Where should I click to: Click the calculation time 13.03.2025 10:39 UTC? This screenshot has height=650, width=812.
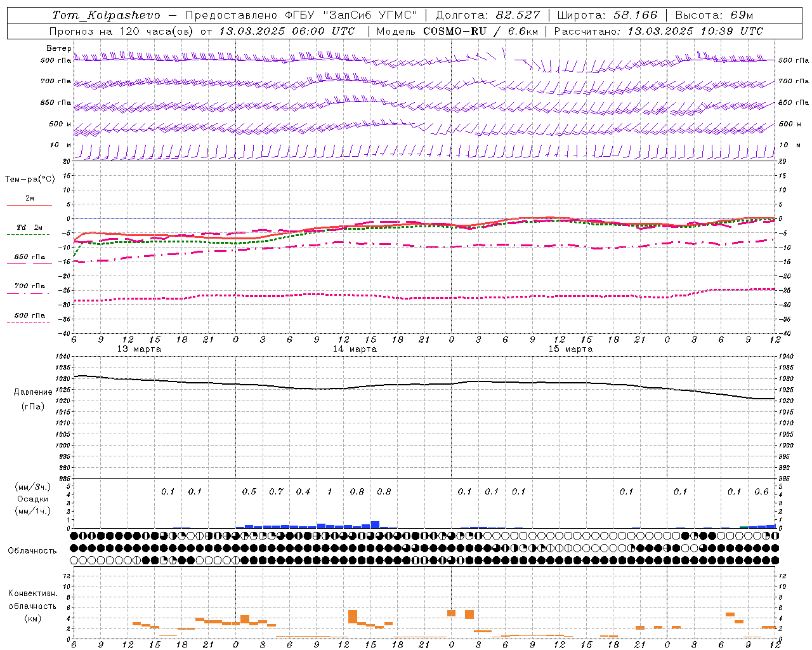pos(695,31)
